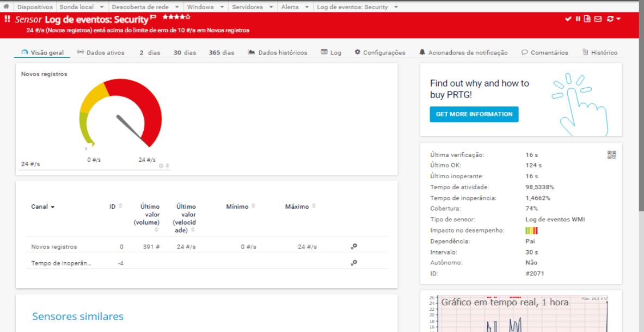This screenshot has height=332, width=644.
Task: Expand Servidores breadcrumb arrow
Action: click(x=271, y=7)
